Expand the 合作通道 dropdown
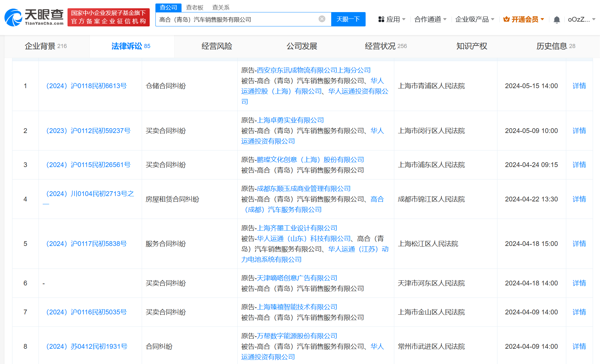Image resolution: width=600 pixels, height=364 pixels. click(x=430, y=19)
